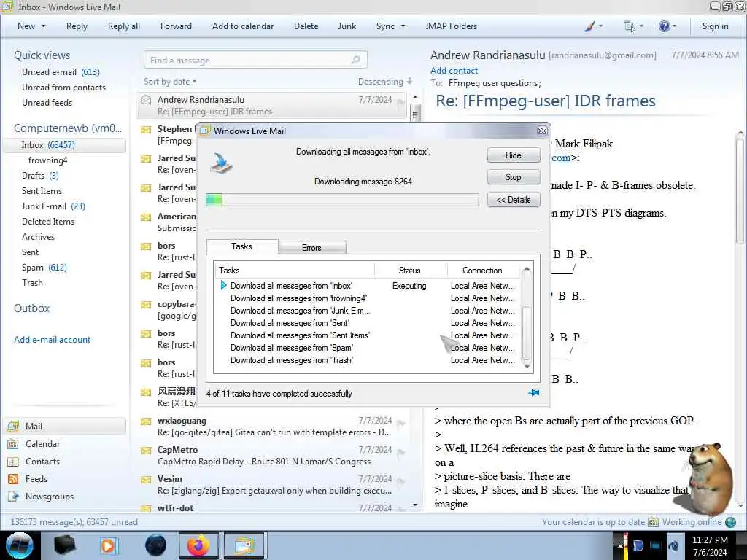
Task: Click the Status column header
Action: [x=410, y=271]
